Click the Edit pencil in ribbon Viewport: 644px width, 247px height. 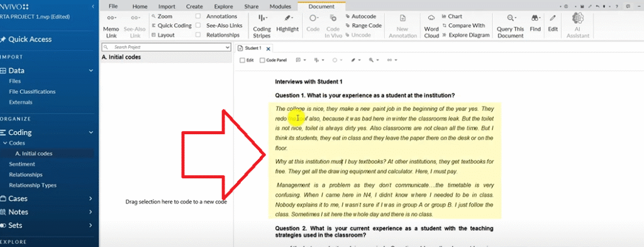pyautogui.click(x=553, y=23)
